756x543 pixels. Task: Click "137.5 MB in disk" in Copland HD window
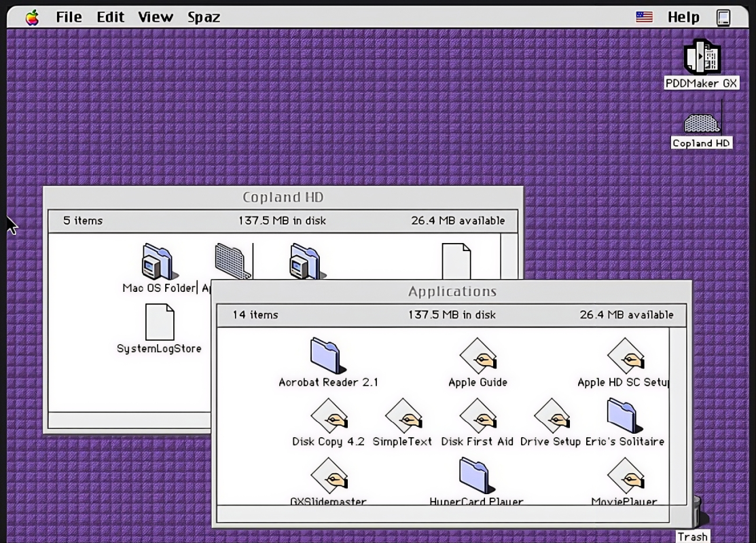(282, 221)
